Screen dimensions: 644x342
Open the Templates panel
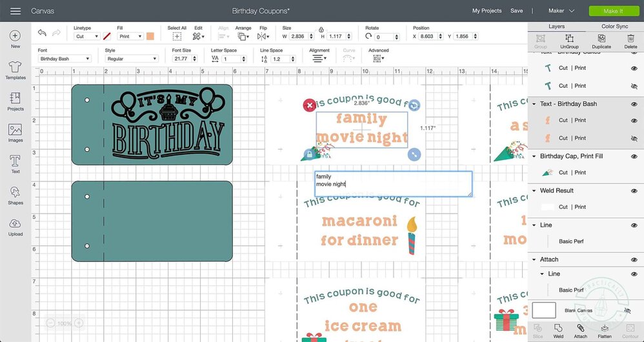click(15, 70)
